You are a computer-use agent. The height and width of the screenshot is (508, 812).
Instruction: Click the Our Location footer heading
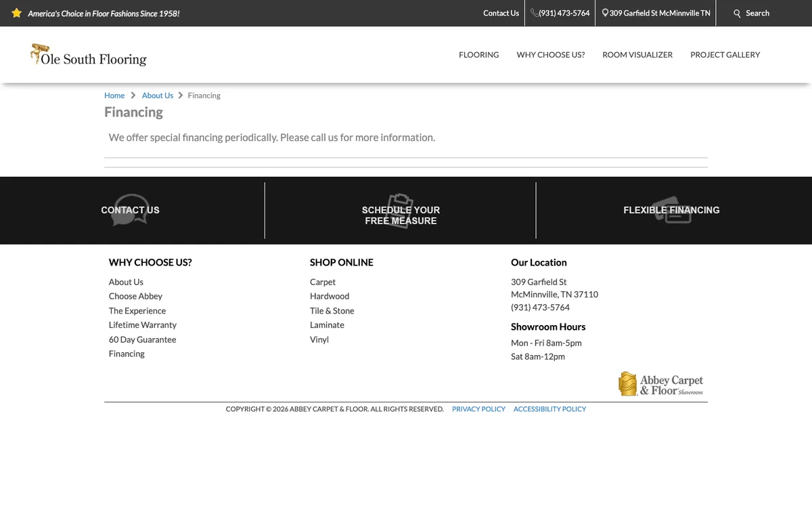539,262
